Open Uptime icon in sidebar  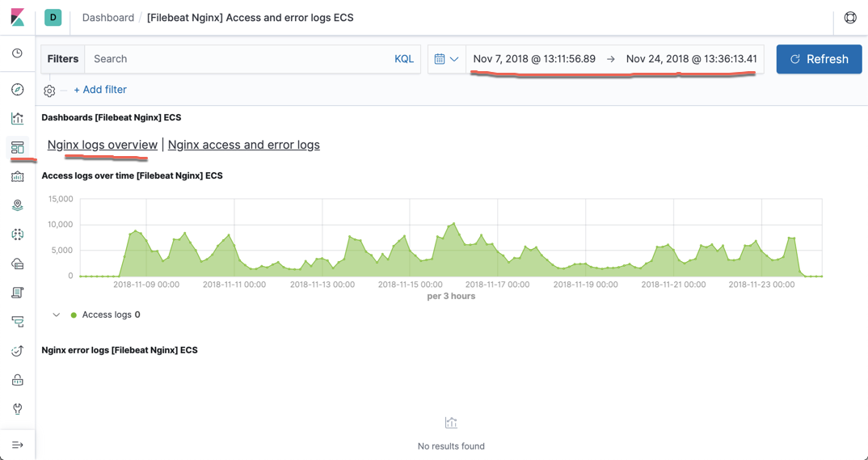tap(17, 351)
